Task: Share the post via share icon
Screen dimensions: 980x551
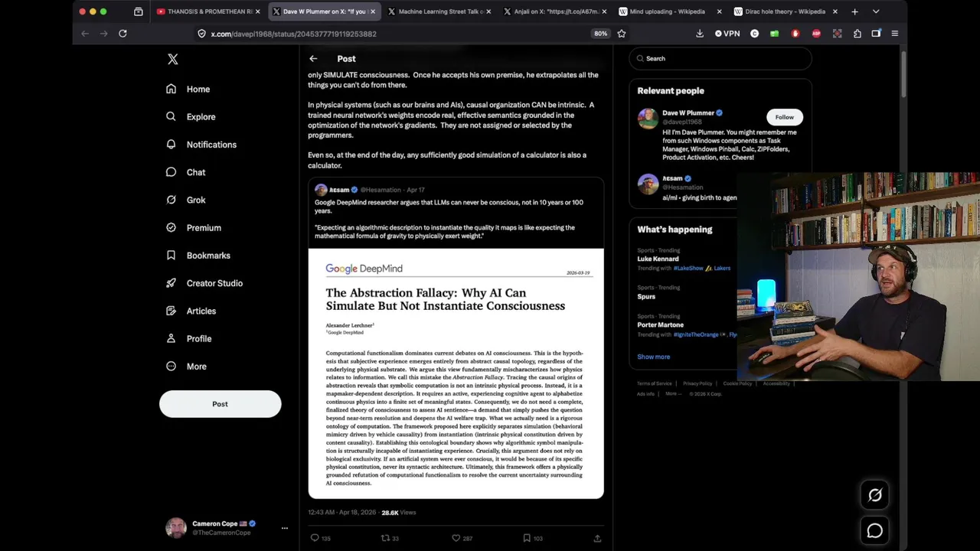Action: 597,538
